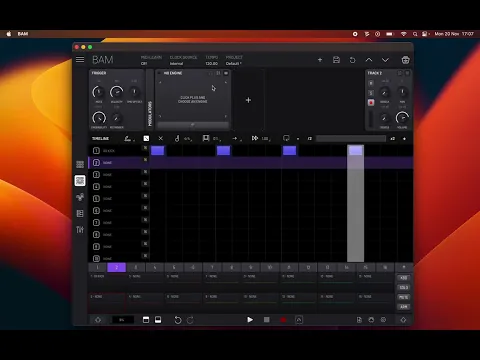480x360 pixels.
Task: Choose the white selection tool in the timeline toolbar
Action: click(146, 138)
